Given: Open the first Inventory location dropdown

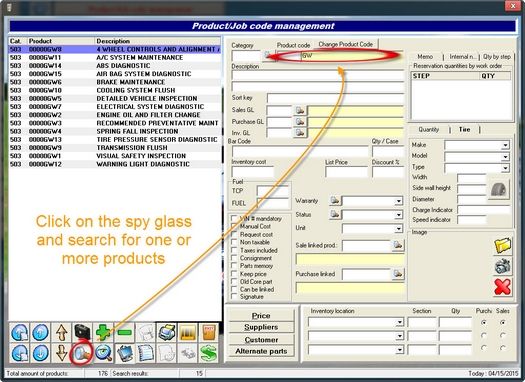Looking at the screenshot, I should pos(399,322).
